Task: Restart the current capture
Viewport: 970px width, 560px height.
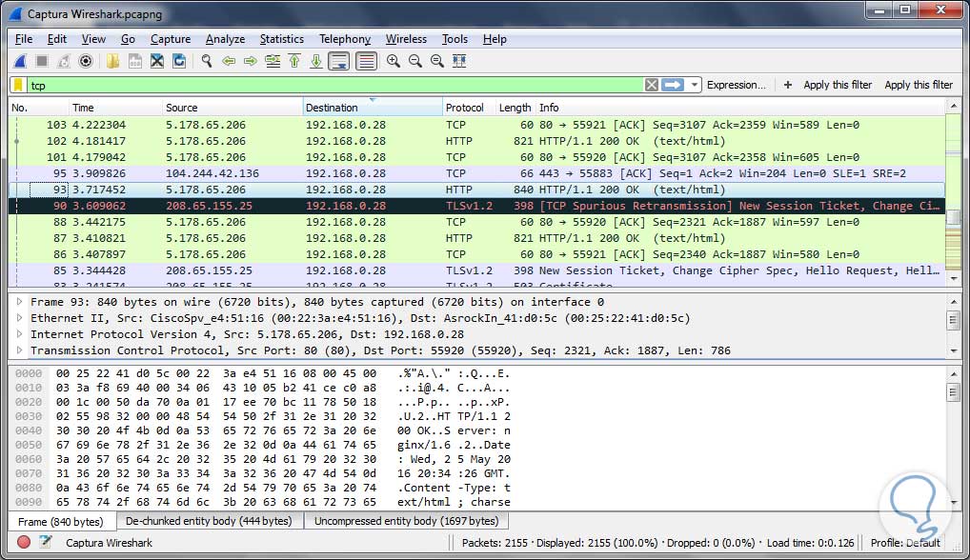Action: tap(64, 61)
